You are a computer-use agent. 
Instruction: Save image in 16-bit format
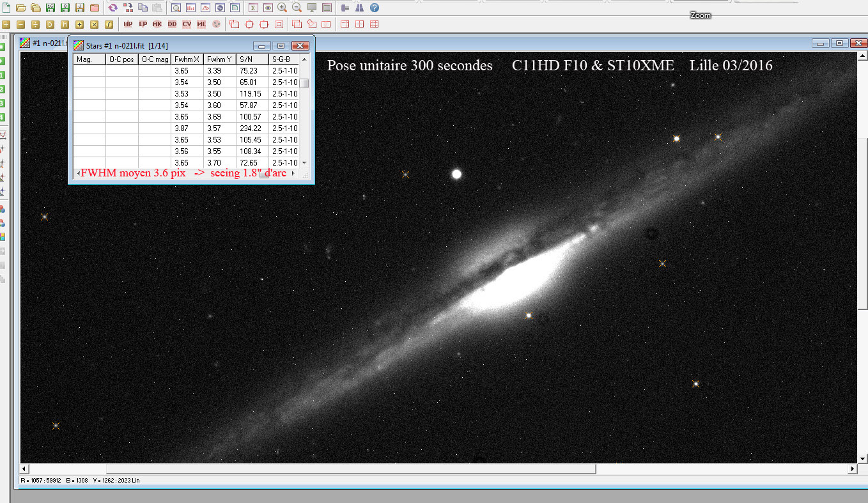point(50,8)
